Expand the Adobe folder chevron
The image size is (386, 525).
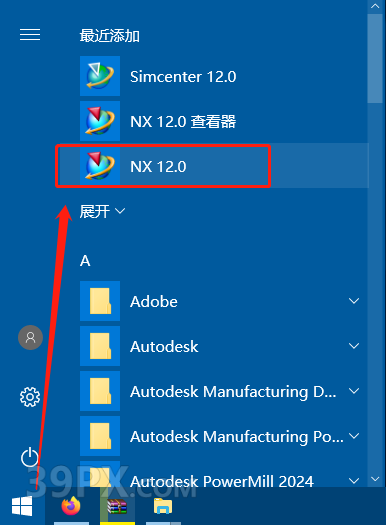(354, 301)
